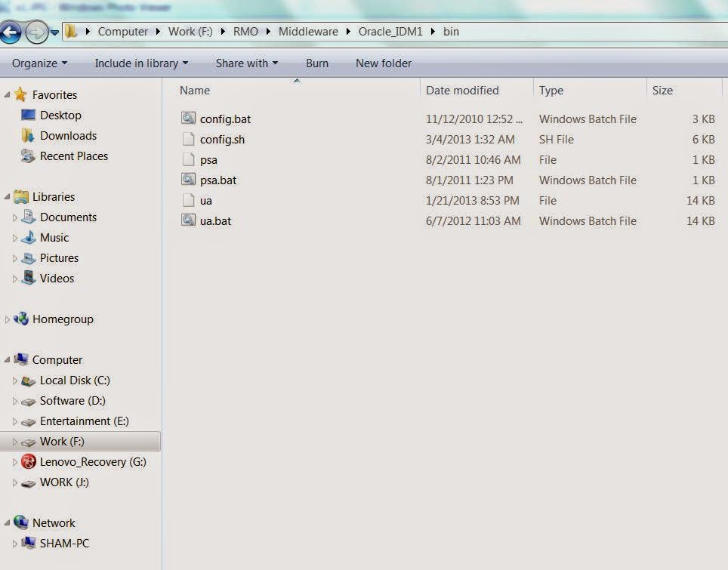Open the Organize dropdown menu
The height and width of the screenshot is (570, 728).
(x=39, y=63)
